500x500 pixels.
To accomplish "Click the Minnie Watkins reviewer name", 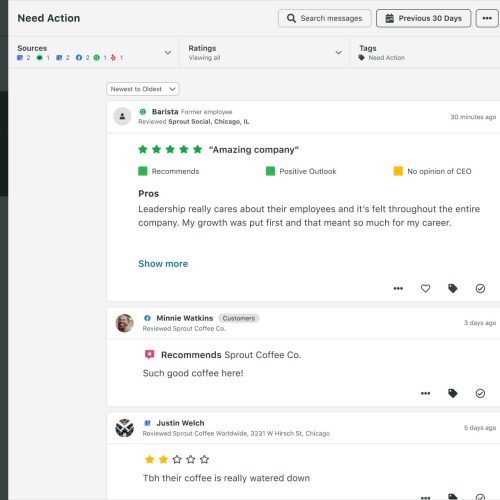I will (185, 318).
